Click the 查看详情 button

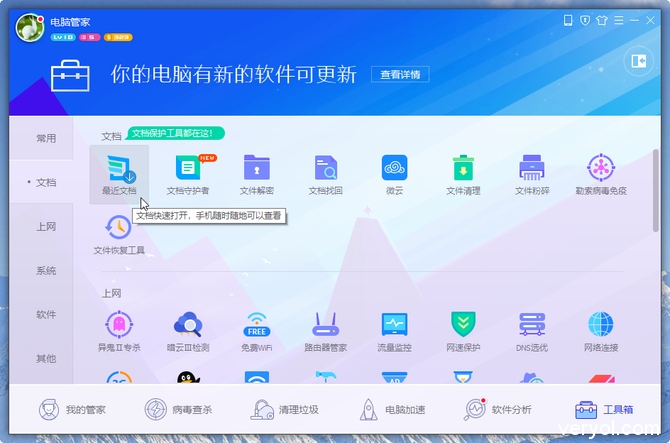click(400, 75)
